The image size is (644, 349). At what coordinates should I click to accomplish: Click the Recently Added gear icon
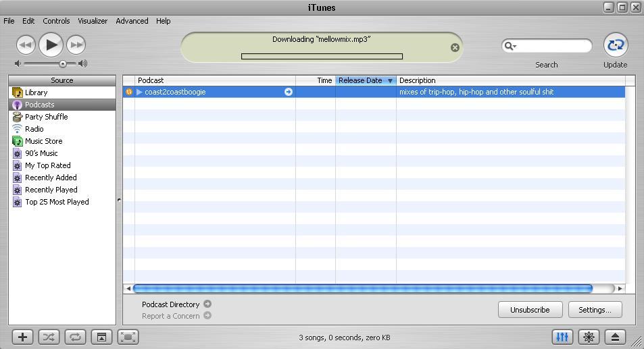pyautogui.click(x=18, y=178)
